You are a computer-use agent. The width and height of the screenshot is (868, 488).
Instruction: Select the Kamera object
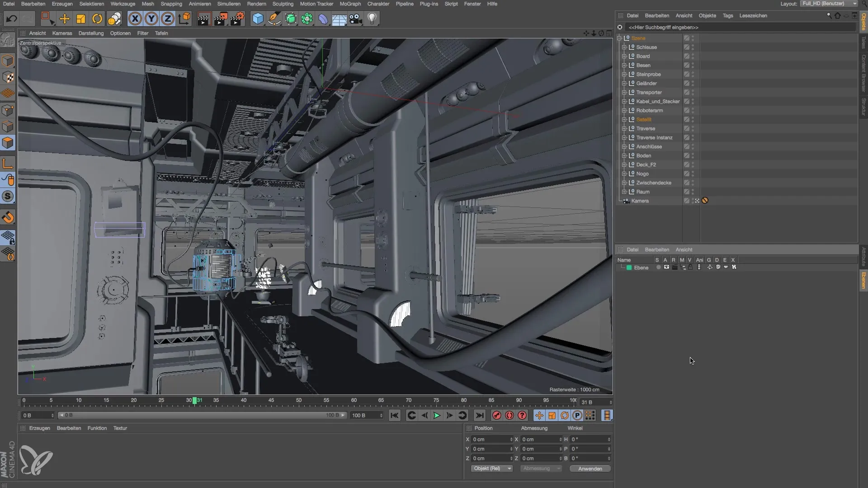pos(640,201)
